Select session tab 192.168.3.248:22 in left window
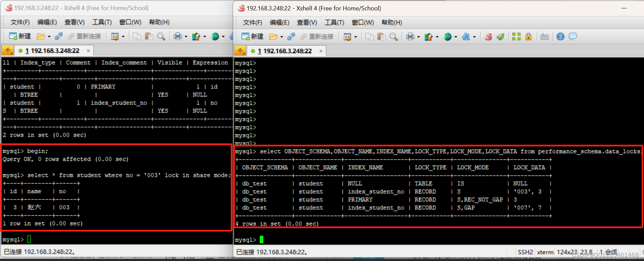644x261 pixels. [x=52, y=51]
